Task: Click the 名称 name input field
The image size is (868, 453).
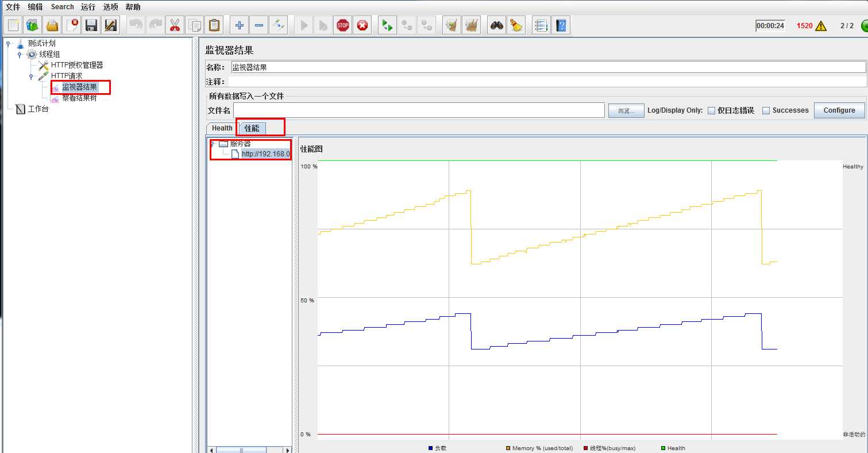Action: point(548,67)
